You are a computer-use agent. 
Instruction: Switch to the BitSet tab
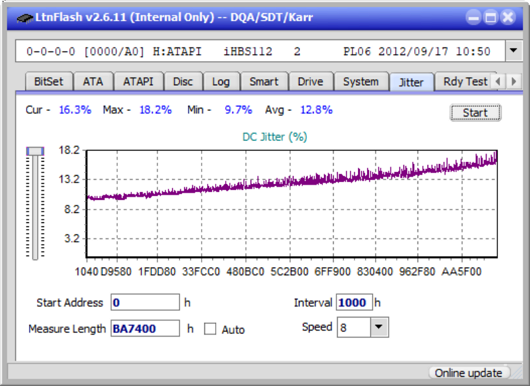pyautogui.click(x=49, y=81)
